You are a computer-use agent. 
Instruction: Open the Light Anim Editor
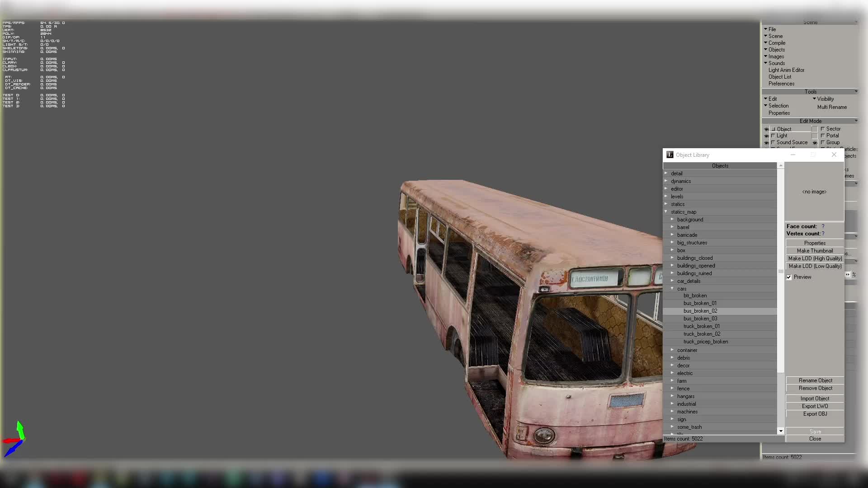786,70
